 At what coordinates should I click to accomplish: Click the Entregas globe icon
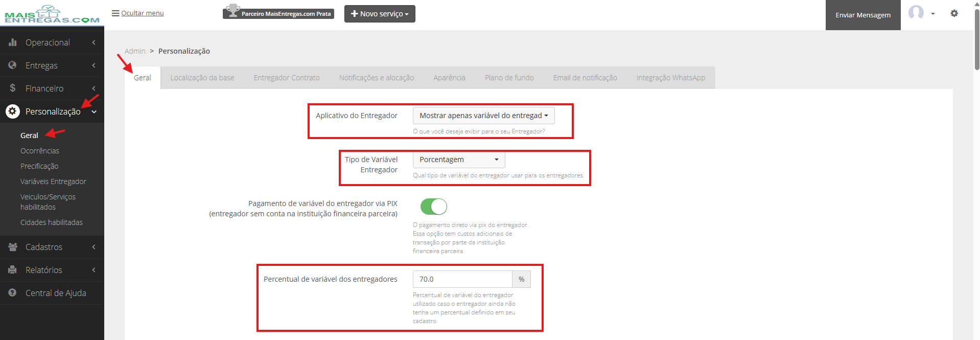click(13, 65)
